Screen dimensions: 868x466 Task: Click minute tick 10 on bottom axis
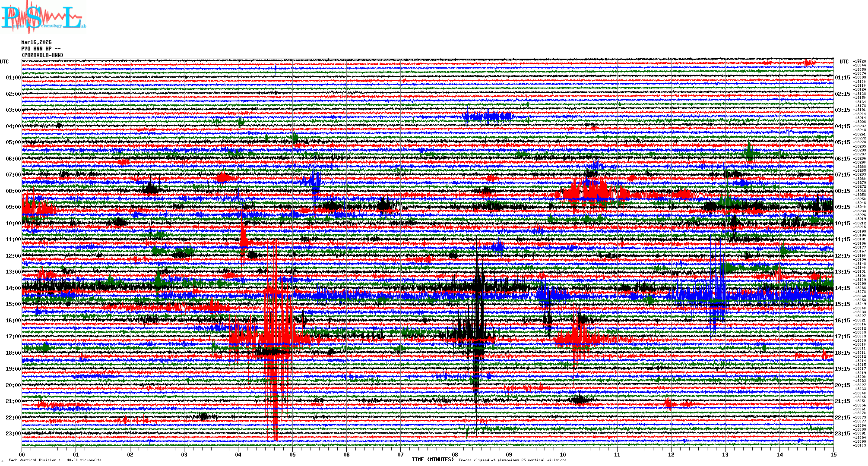coord(563,454)
